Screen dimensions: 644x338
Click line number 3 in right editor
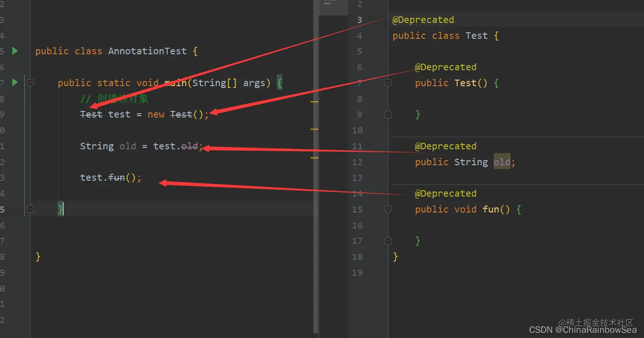[359, 20]
